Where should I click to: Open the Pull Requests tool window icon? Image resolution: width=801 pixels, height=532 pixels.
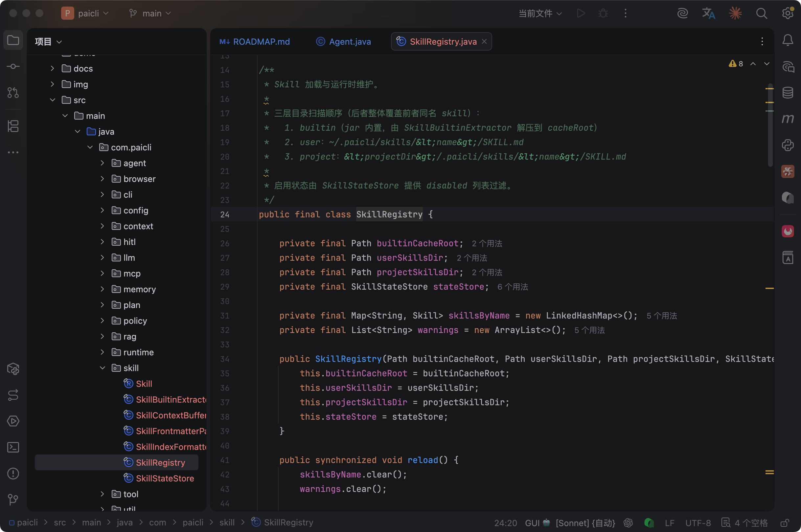pyautogui.click(x=13, y=92)
